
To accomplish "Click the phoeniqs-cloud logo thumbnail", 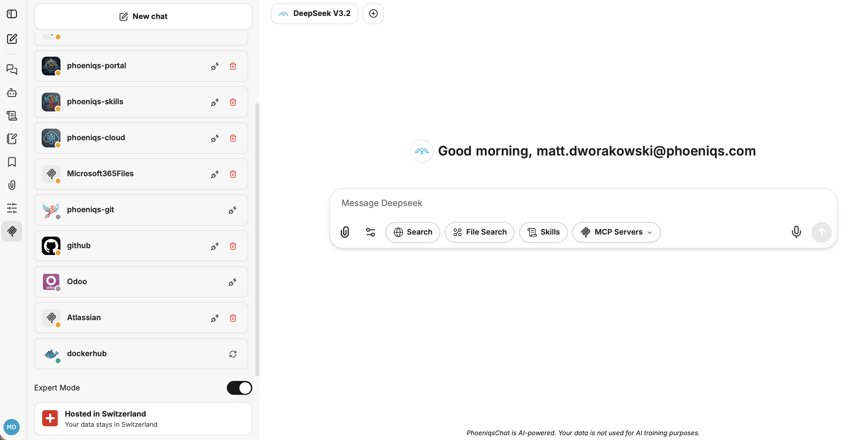I will pos(51,138).
